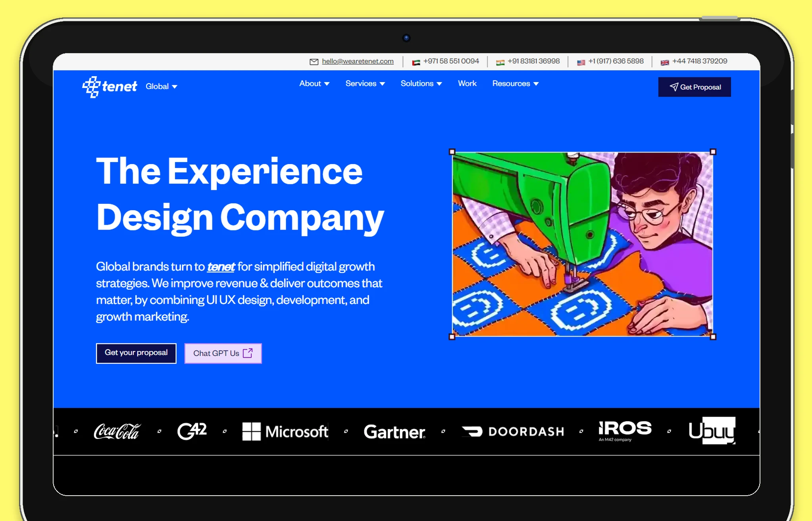Click the IROS logo
812x521 pixels.
tap(625, 431)
